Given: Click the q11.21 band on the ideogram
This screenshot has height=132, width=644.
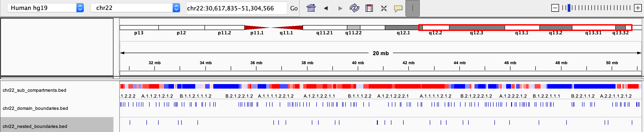Looking at the screenshot, I should (324, 28).
